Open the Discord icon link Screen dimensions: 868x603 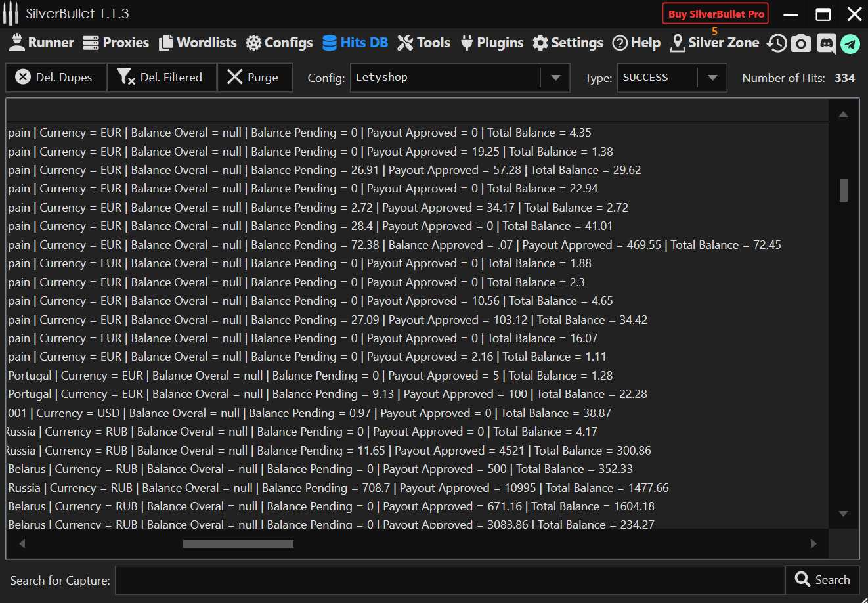click(826, 43)
